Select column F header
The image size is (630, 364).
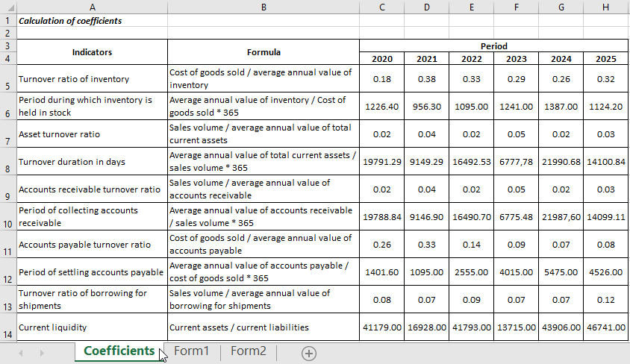517,7
